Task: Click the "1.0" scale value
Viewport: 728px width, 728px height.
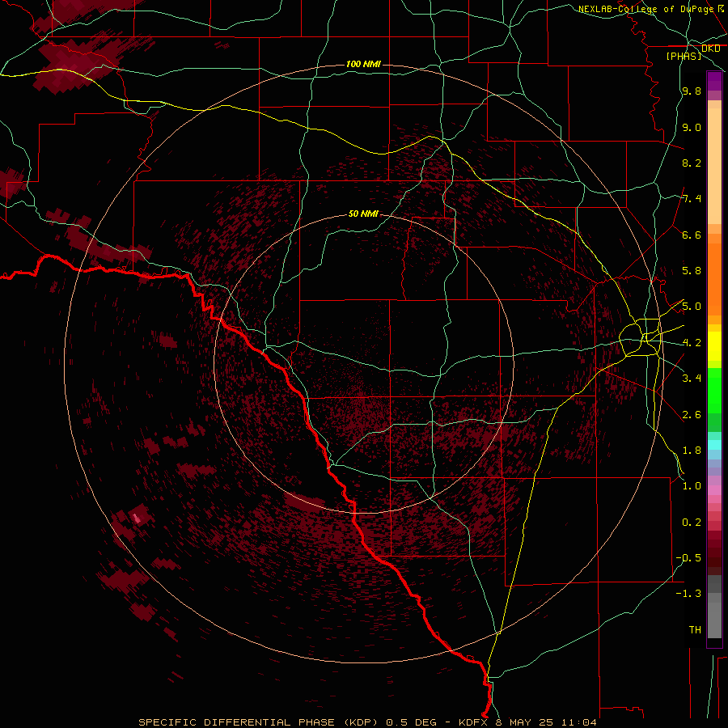Action: tap(692, 486)
